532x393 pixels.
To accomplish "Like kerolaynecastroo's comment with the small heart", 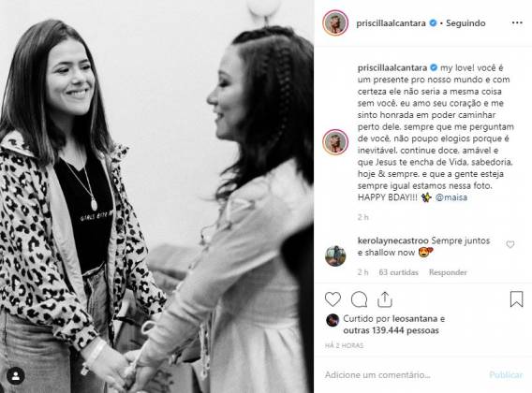I will [510, 244].
